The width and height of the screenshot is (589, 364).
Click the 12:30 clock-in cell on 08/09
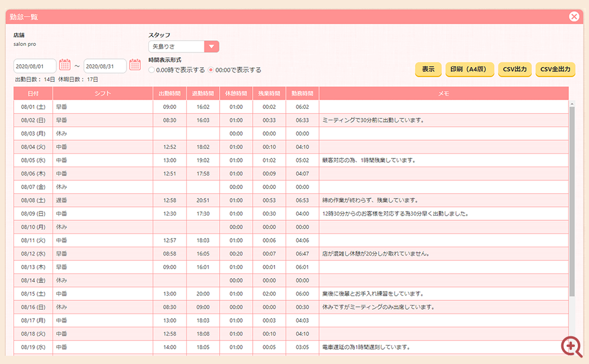coord(170,214)
